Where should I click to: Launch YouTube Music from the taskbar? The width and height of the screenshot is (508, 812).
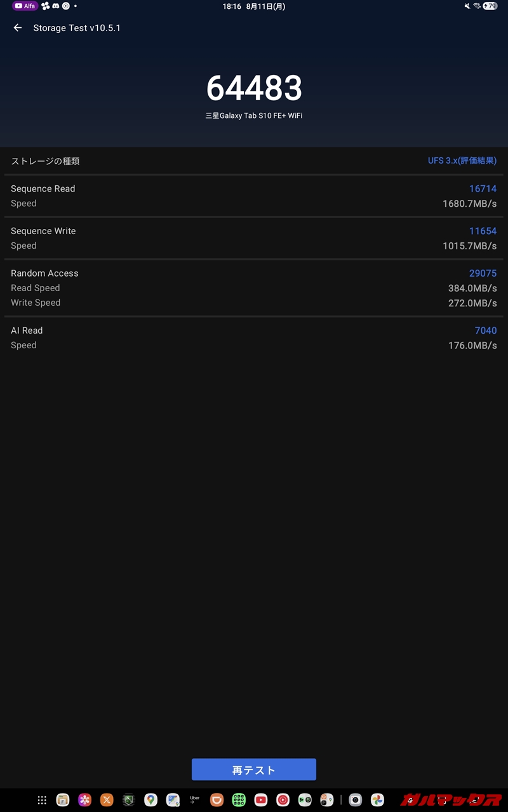point(283,800)
